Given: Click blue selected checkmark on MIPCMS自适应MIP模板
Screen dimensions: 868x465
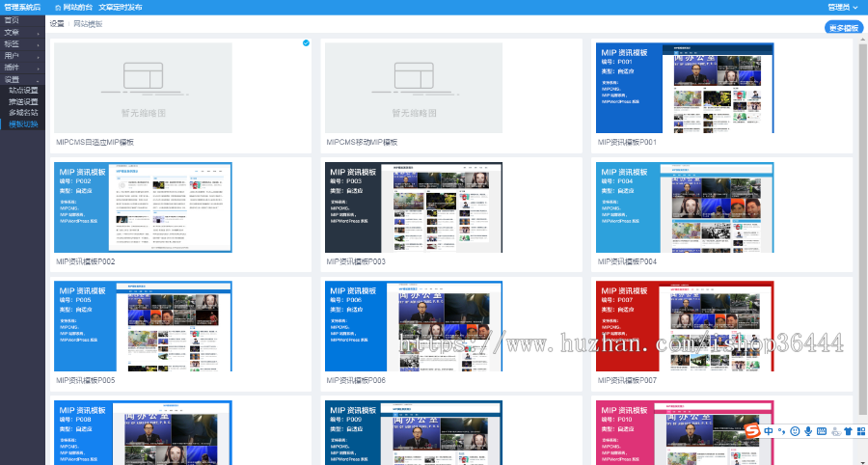Looking at the screenshot, I should [x=306, y=42].
